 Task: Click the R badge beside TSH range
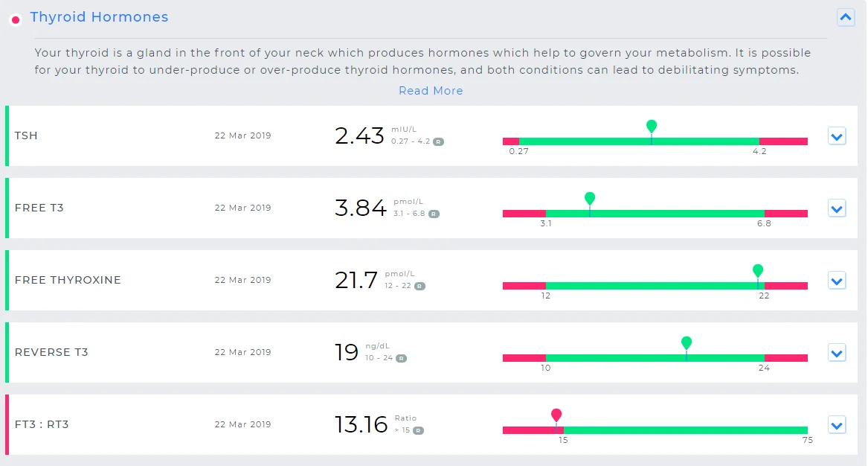coord(439,141)
